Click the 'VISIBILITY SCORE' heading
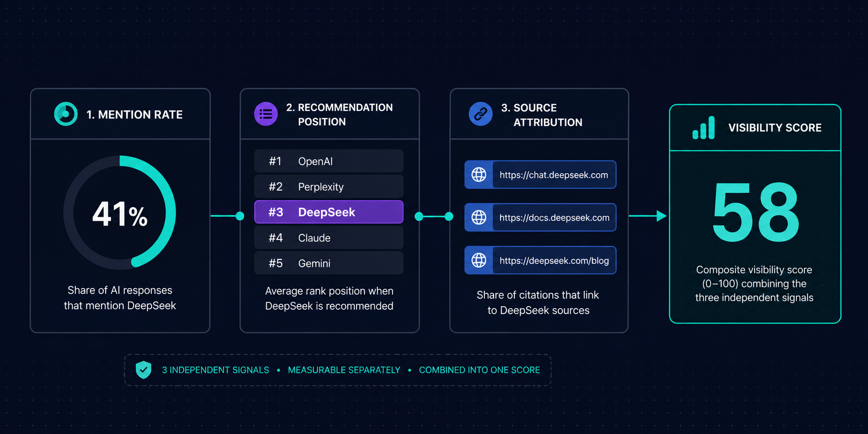The height and width of the screenshot is (434, 868). [x=775, y=128]
